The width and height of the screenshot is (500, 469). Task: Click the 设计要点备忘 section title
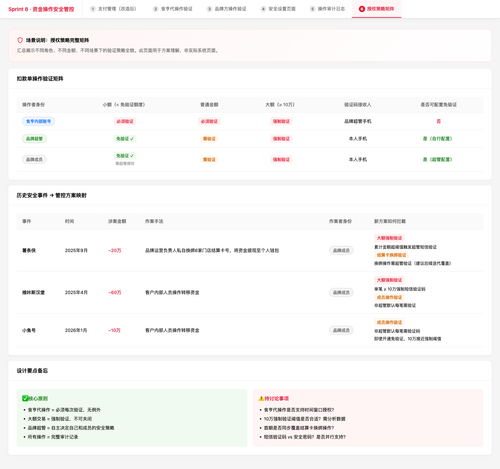[32, 371]
